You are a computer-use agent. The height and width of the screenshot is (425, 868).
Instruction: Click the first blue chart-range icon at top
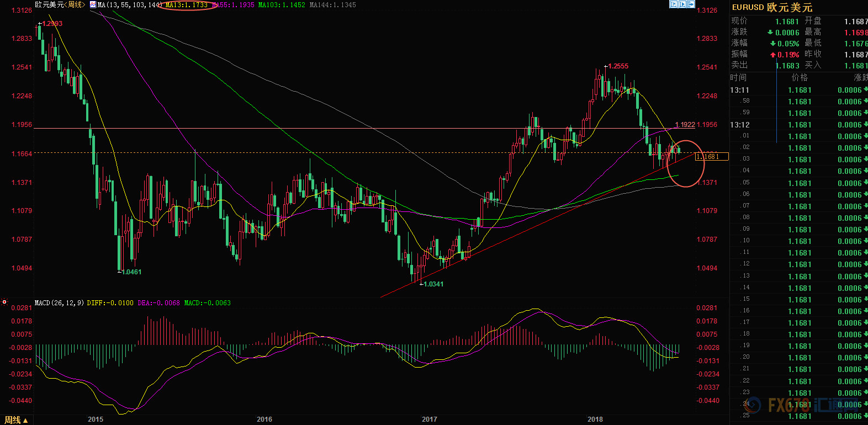point(674,4)
